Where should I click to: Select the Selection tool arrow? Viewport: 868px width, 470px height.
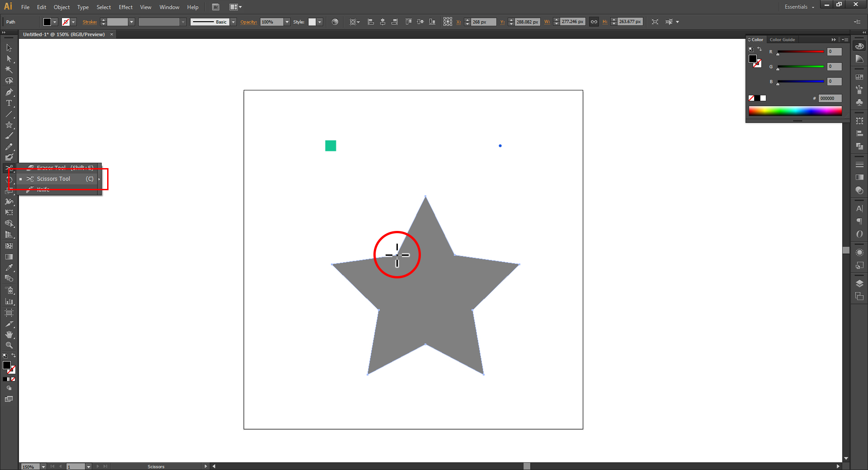point(9,48)
